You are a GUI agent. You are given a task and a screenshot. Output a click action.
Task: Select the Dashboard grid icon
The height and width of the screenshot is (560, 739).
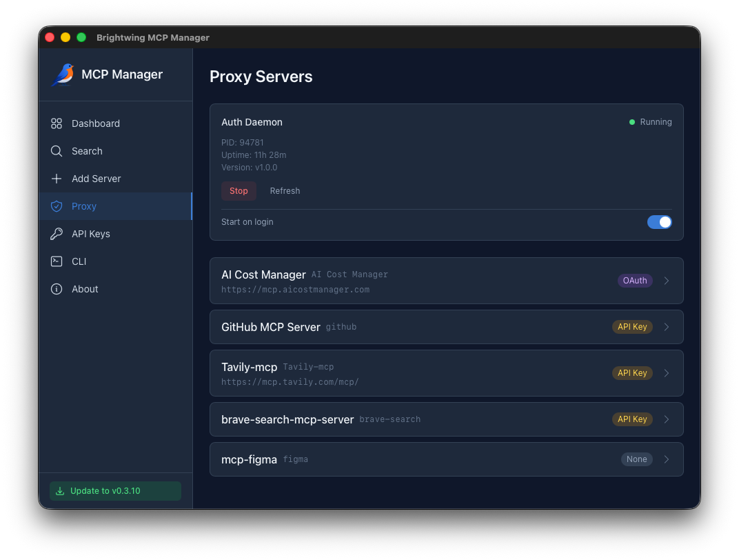tap(57, 123)
